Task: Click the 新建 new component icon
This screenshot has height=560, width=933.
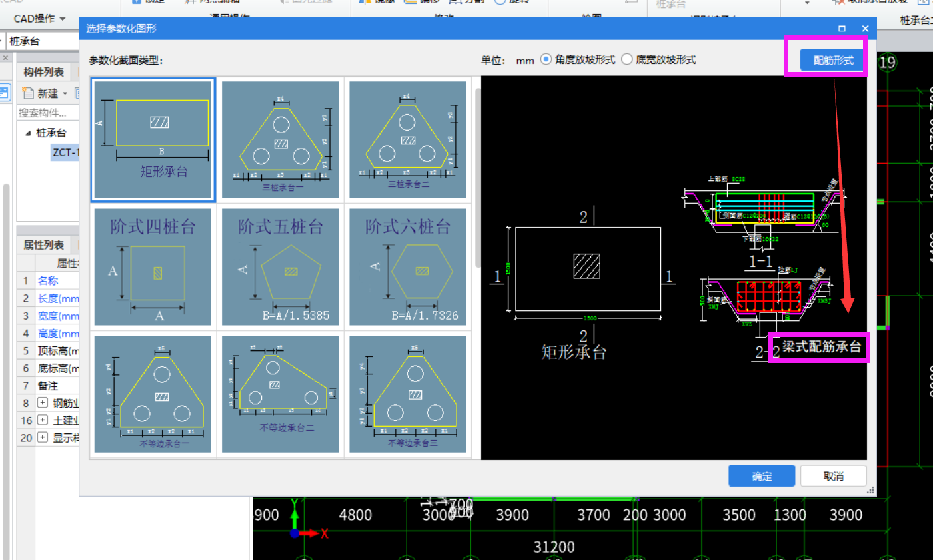Action: (27, 93)
